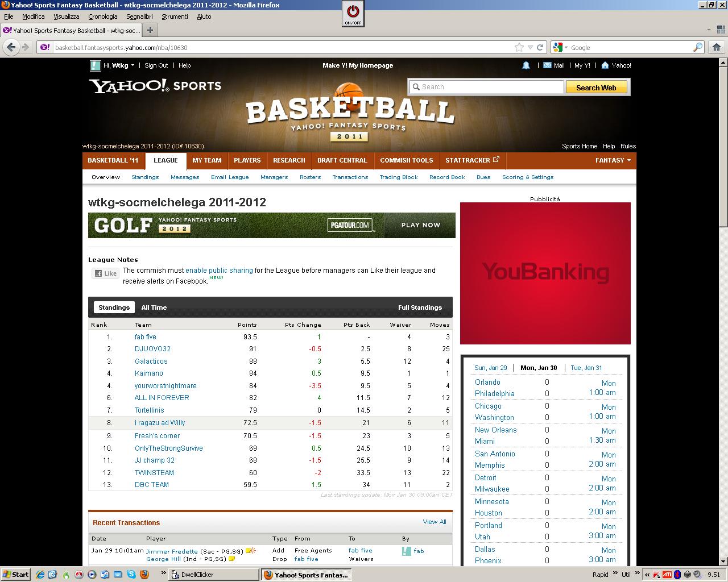Open the Full Standings link
Image resolution: width=728 pixels, height=582 pixels.
coord(420,307)
